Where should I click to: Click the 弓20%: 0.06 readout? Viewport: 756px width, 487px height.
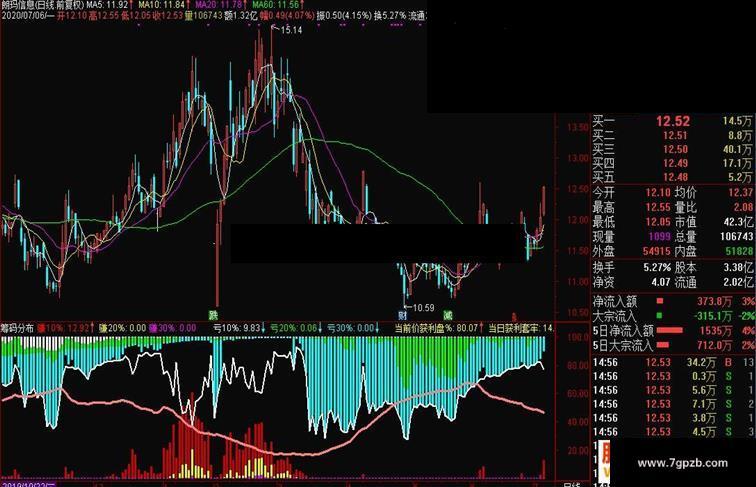[x=294, y=328]
